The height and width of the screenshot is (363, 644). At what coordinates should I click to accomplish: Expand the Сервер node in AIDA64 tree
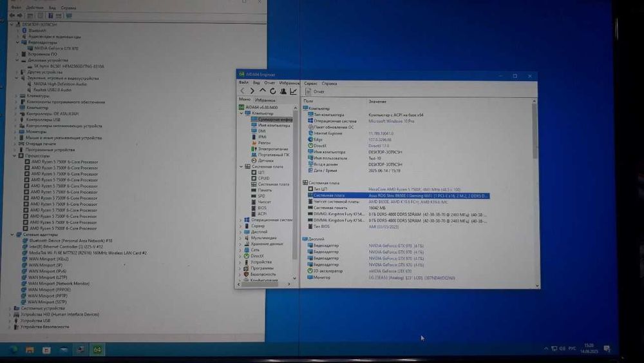241,226
